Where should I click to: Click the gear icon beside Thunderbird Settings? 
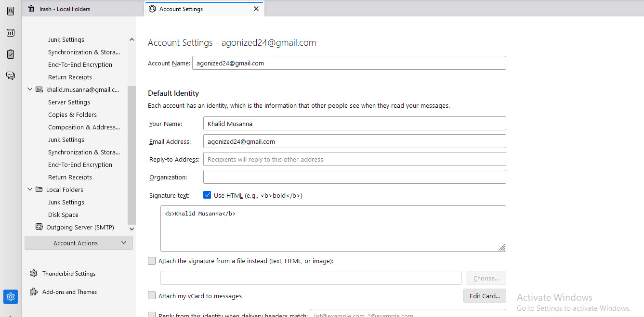click(34, 273)
